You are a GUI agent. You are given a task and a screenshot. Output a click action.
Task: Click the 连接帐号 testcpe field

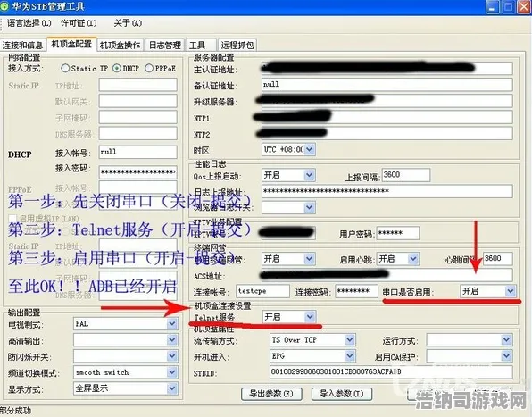(x=262, y=291)
